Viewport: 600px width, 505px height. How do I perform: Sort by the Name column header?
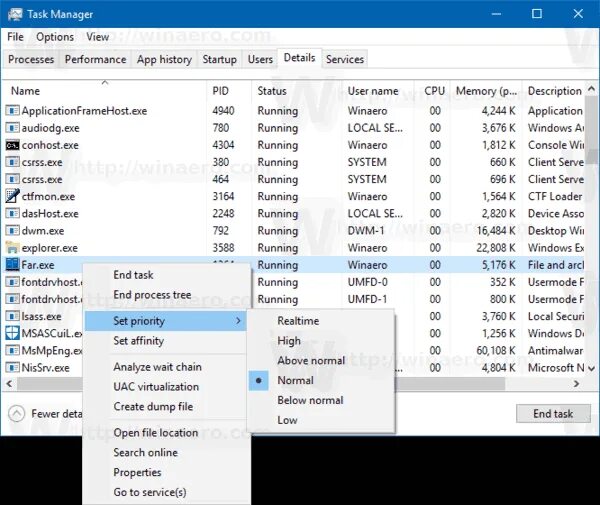pos(105,91)
